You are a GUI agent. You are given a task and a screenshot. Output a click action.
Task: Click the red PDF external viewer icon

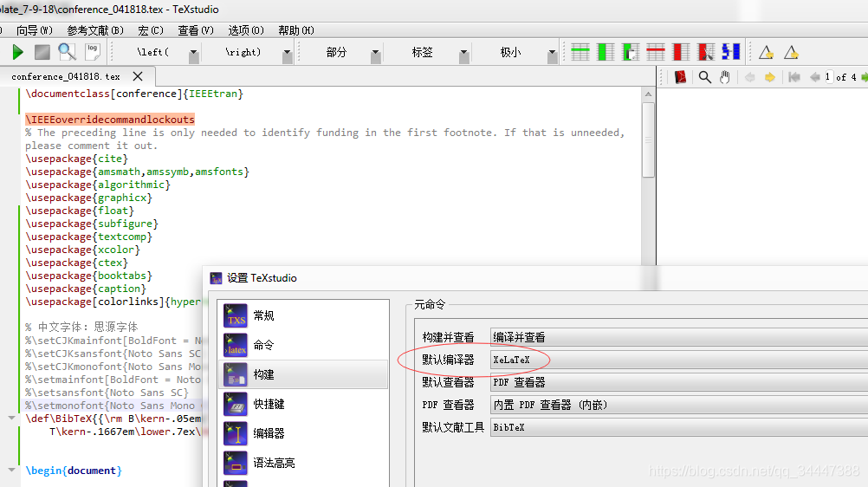(x=680, y=77)
